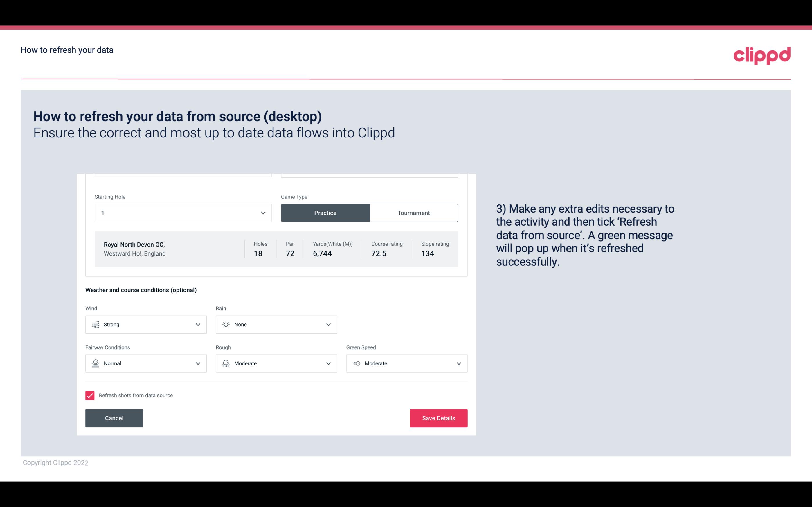Click the green speed dropdown icon
Screen dimensions: 812x507
pos(458,363)
